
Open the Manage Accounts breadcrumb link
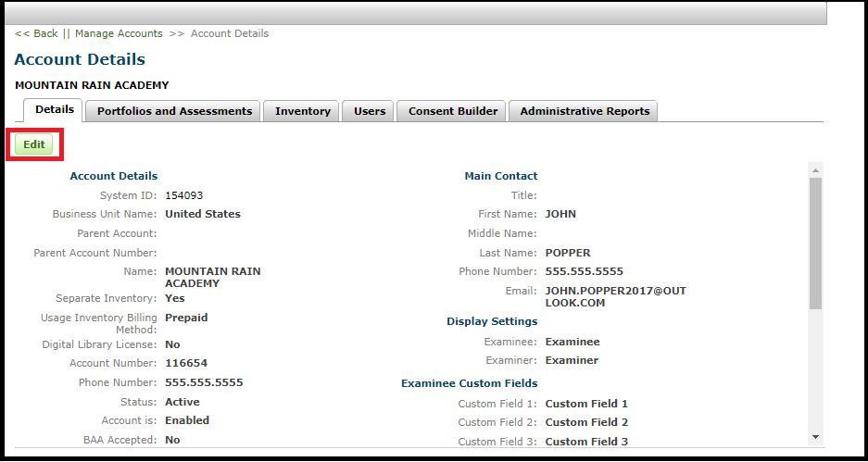pyautogui.click(x=119, y=33)
